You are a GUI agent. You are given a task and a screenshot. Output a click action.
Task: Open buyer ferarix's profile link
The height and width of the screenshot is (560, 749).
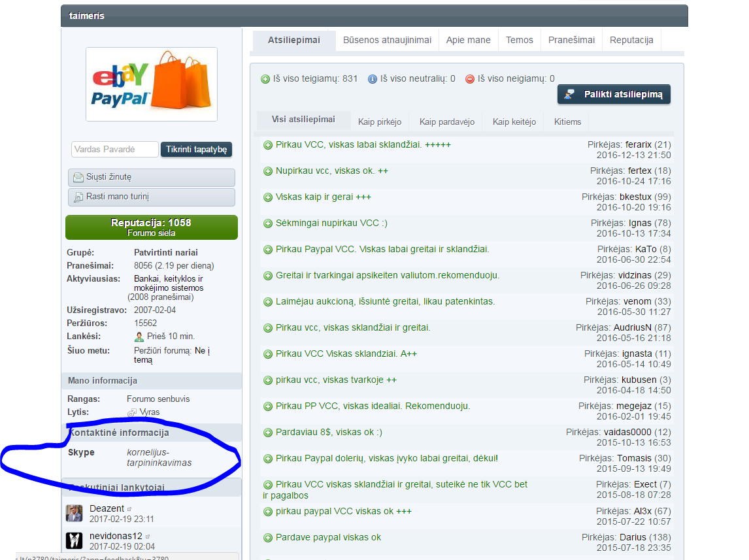(x=638, y=144)
